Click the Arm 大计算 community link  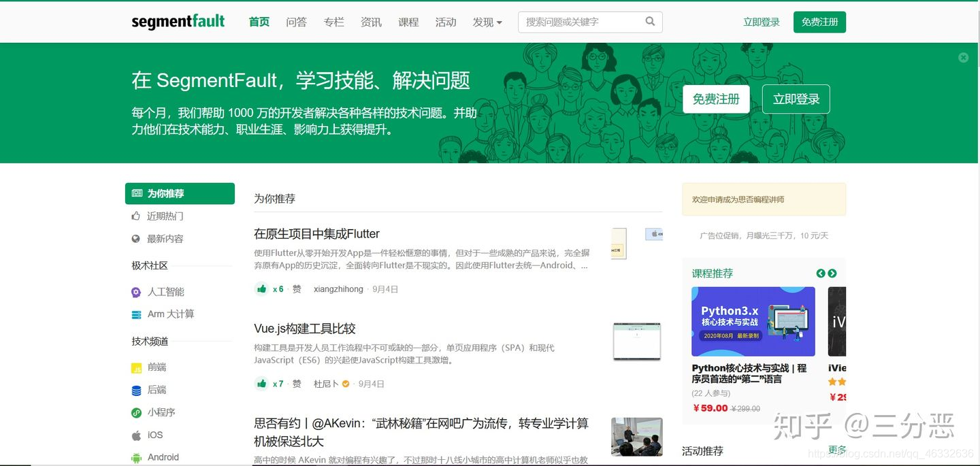(171, 314)
